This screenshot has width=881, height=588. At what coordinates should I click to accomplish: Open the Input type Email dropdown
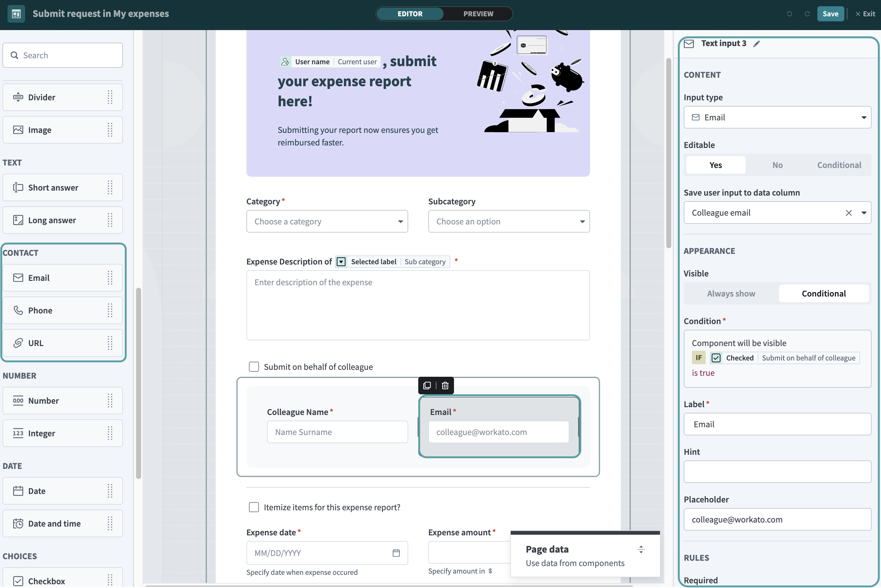pyautogui.click(x=777, y=117)
